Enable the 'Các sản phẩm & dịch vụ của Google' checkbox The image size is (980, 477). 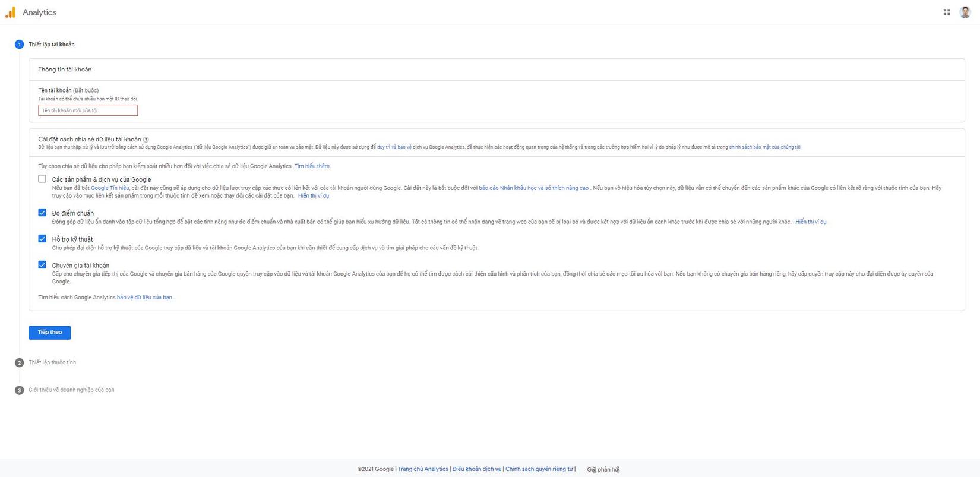coord(42,179)
